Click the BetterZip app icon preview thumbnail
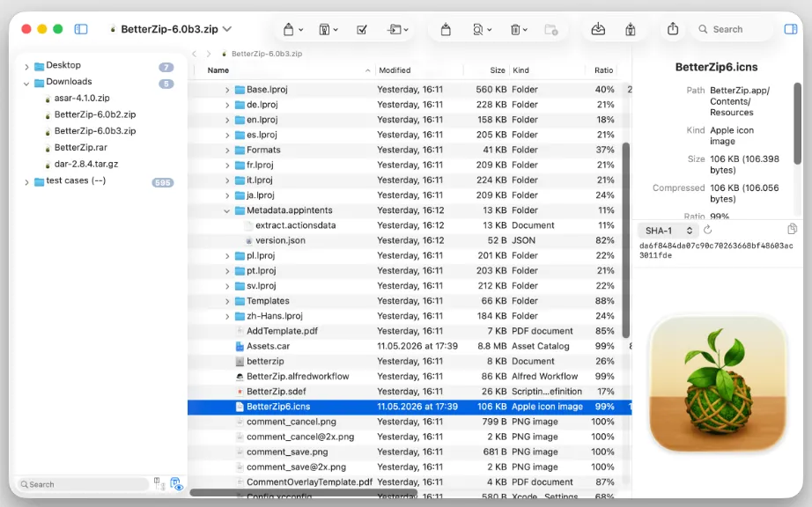The width and height of the screenshot is (812, 507). point(719,384)
